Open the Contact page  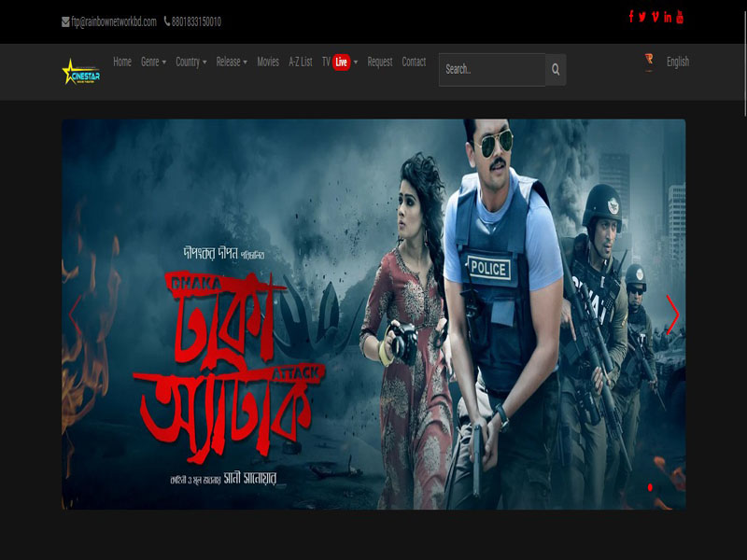pyautogui.click(x=414, y=62)
